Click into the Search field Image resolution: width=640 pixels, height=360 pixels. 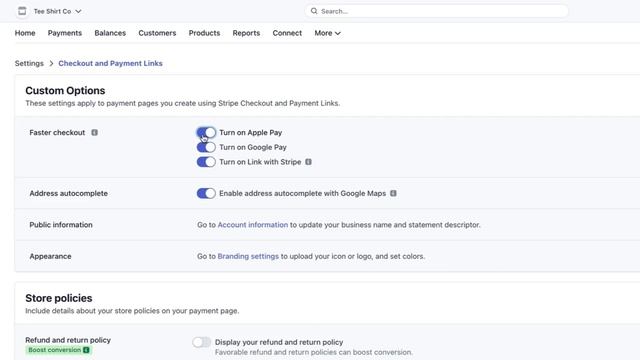click(436, 11)
